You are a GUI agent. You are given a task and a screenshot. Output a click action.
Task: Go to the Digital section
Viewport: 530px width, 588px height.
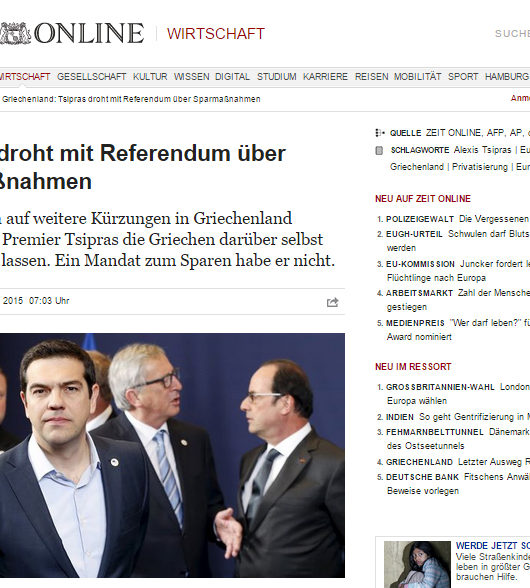(x=232, y=77)
